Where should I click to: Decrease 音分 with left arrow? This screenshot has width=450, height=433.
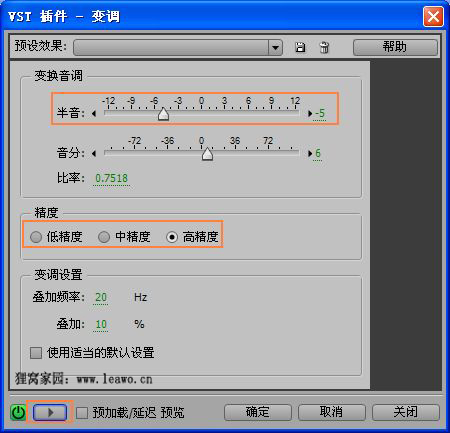(94, 154)
